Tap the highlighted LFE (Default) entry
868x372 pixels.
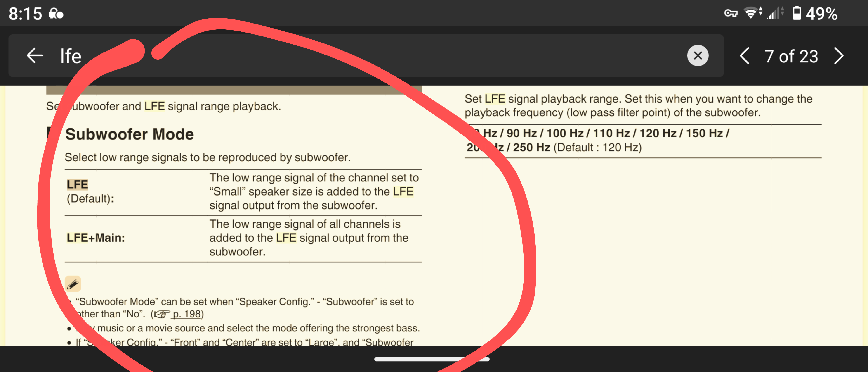pos(78,185)
